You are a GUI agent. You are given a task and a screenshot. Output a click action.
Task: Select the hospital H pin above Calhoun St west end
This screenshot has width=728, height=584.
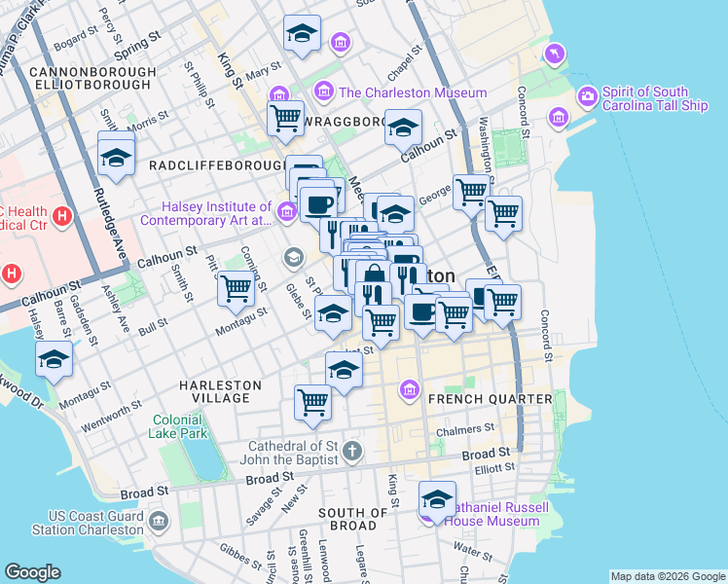(x=12, y=274)
